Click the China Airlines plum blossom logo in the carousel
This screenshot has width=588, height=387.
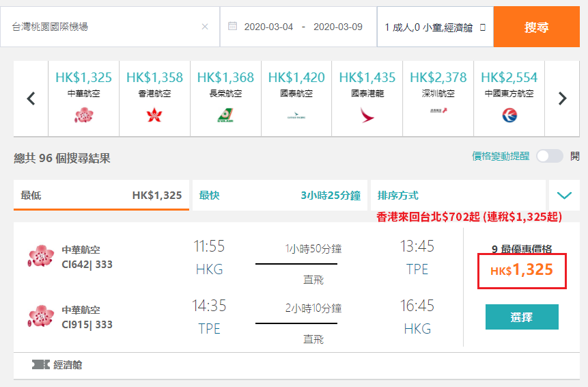[x=83, y=115]
